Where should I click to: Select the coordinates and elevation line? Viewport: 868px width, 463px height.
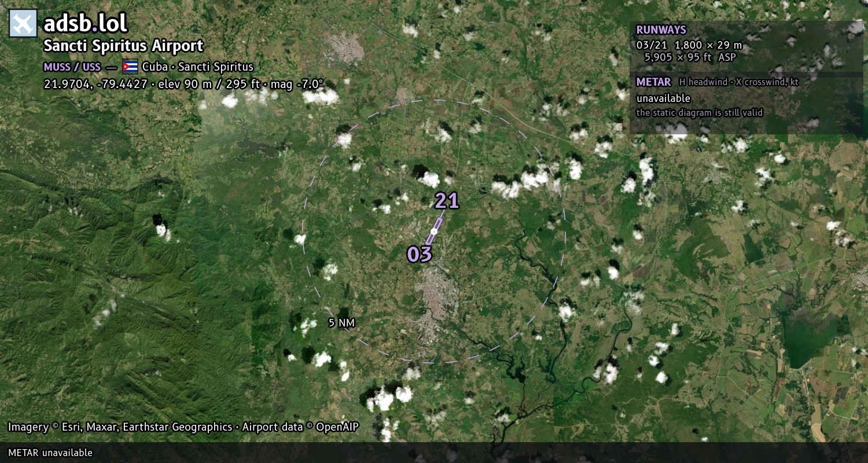pos(183,84)
